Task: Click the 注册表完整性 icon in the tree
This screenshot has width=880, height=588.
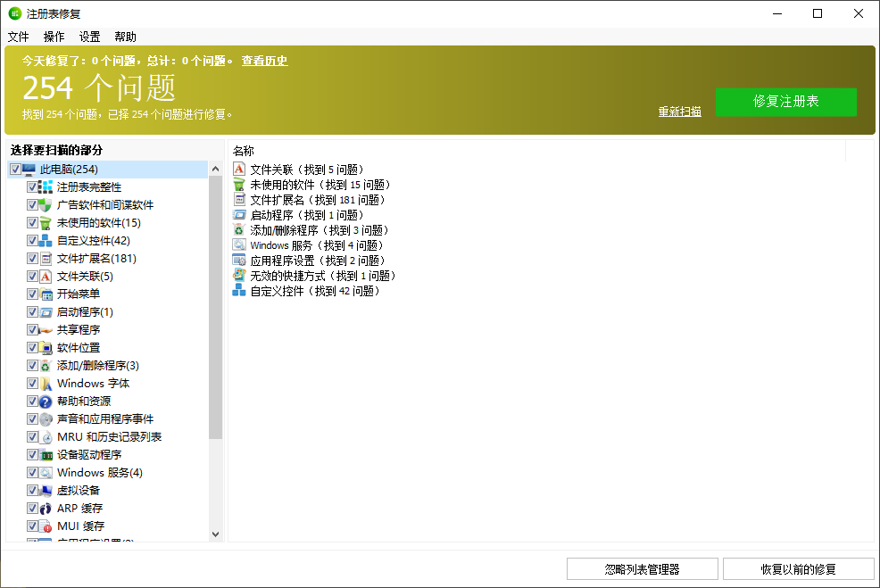Action: click(44, 186)
